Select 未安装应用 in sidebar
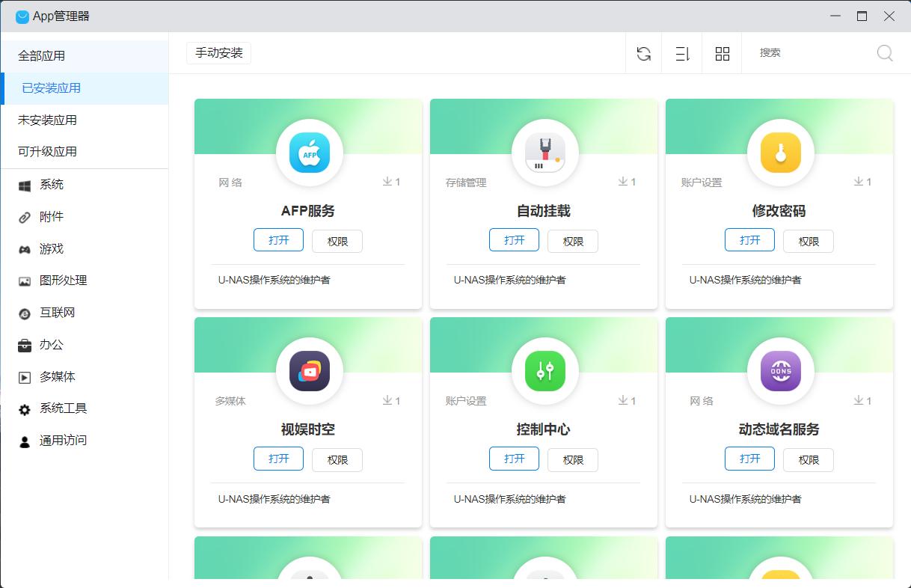911x588 pixels. (47, 120)
